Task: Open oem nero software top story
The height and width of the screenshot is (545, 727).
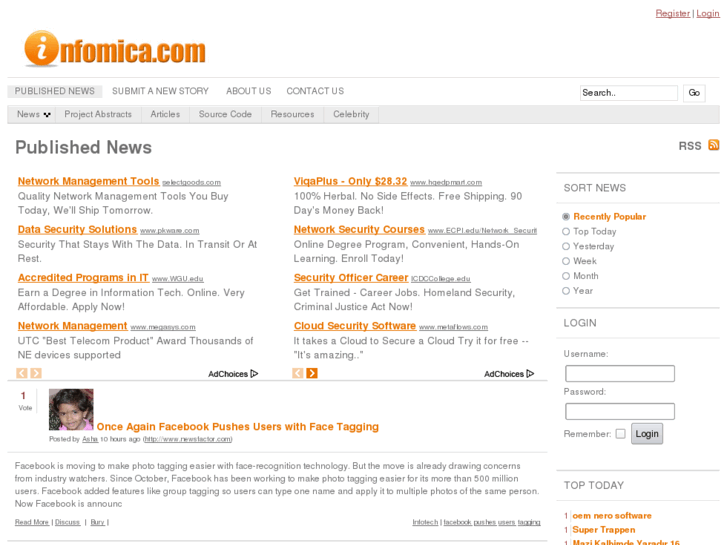Action: pyautogui.click(x=612, y=516)
